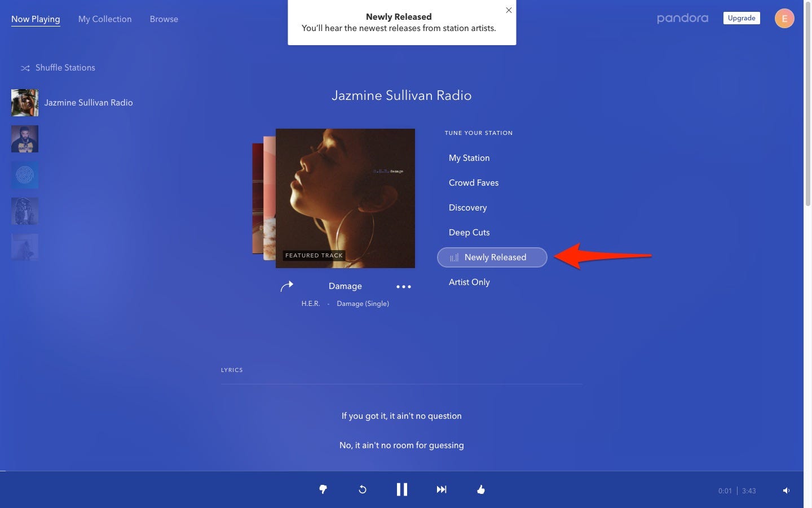Close the Newly Released notification
The image size is (812, 508).
point(509,10)
